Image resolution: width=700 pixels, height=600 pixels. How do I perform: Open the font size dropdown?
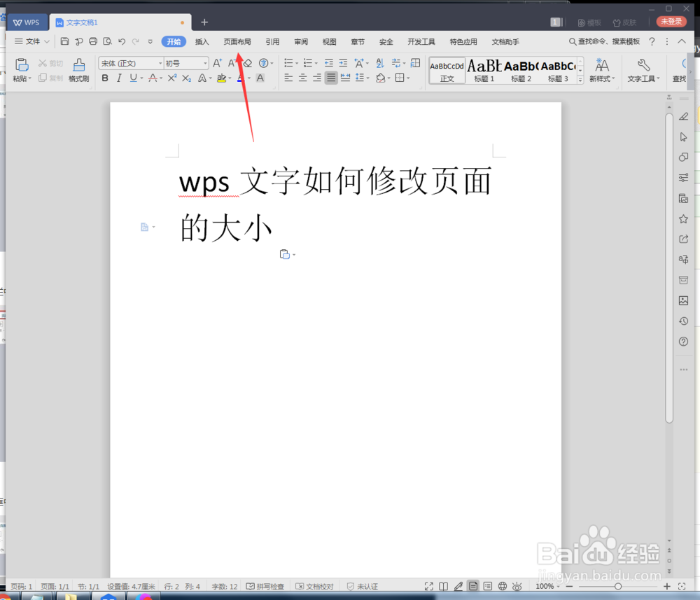pos(205,64)
